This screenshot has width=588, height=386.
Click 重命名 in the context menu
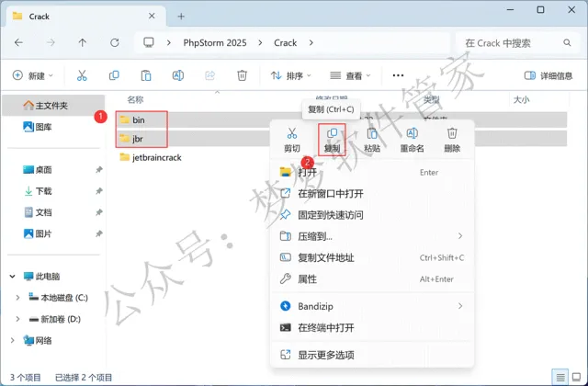412,141
